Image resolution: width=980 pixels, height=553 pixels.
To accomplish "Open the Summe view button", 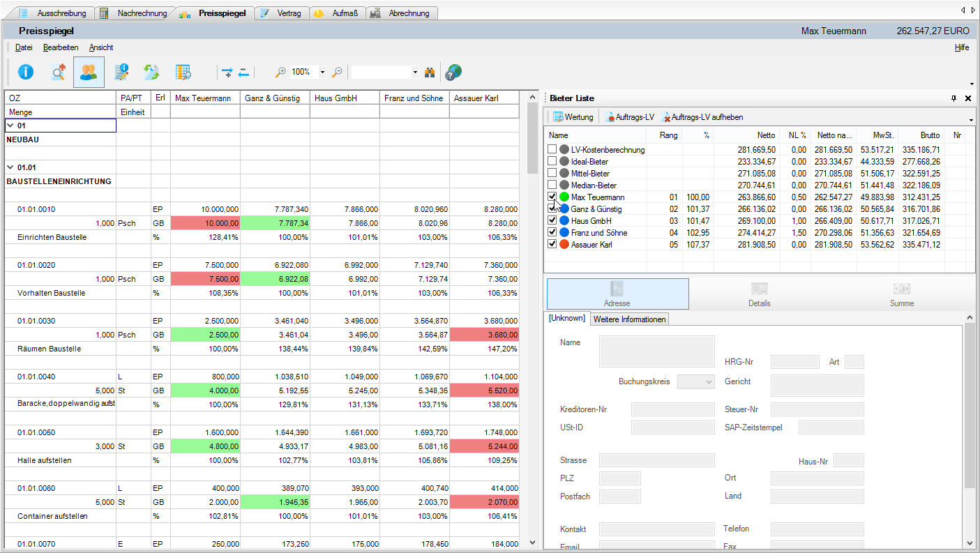I will pyautogui.click(x=901, y=294).
